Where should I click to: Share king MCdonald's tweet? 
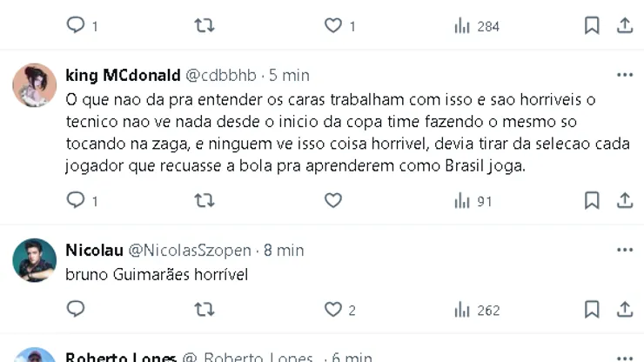(x=625, y=200)
